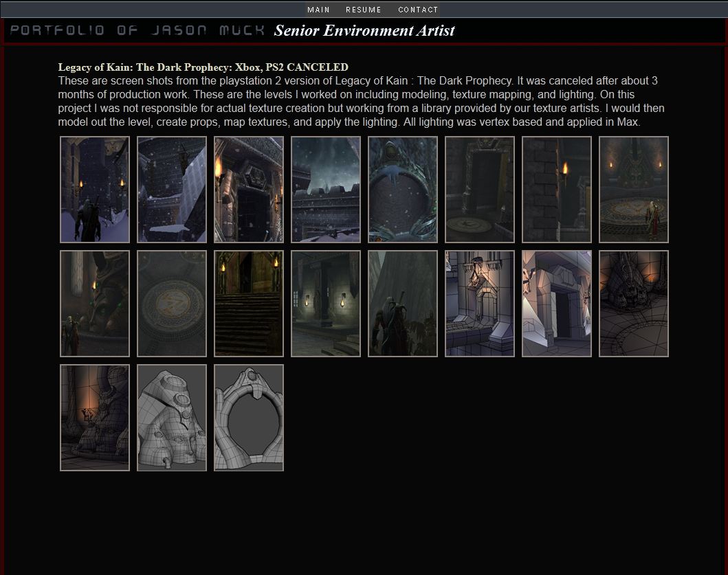Open wireframe thumbnail of skull statue room
728x575 pixels.
click(634, 304)
